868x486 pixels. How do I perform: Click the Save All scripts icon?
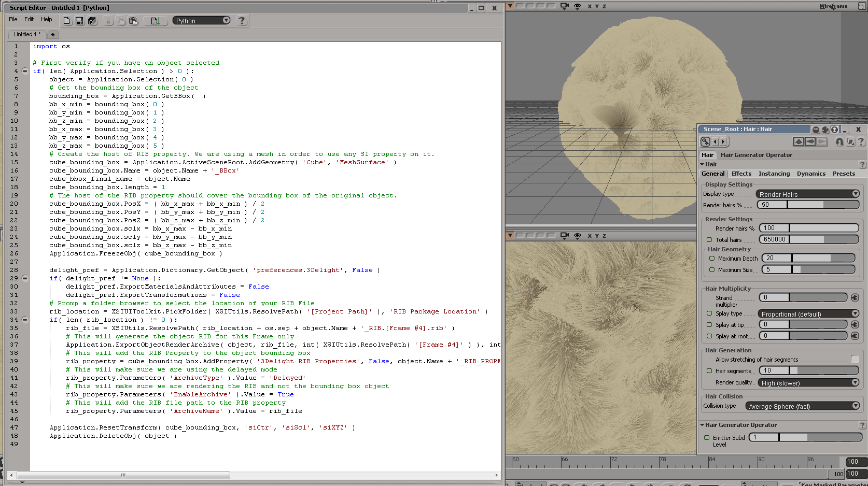pos(92,21)
